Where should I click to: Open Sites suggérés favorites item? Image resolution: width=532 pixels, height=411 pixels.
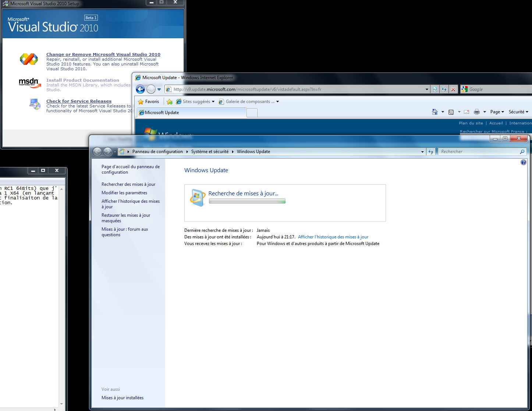pos(195,102)
